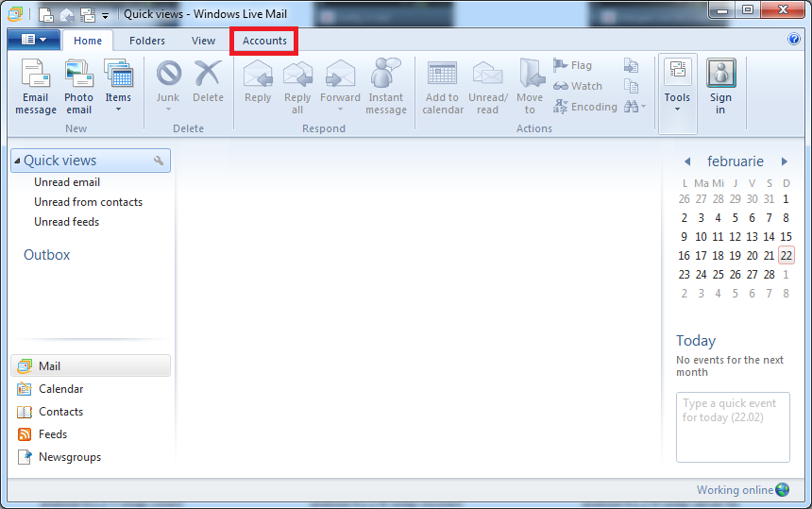The width and height of the screenshot is (812, 509).
Task: Open Newsgroups from the sidebar
Action: coord(69,457)
